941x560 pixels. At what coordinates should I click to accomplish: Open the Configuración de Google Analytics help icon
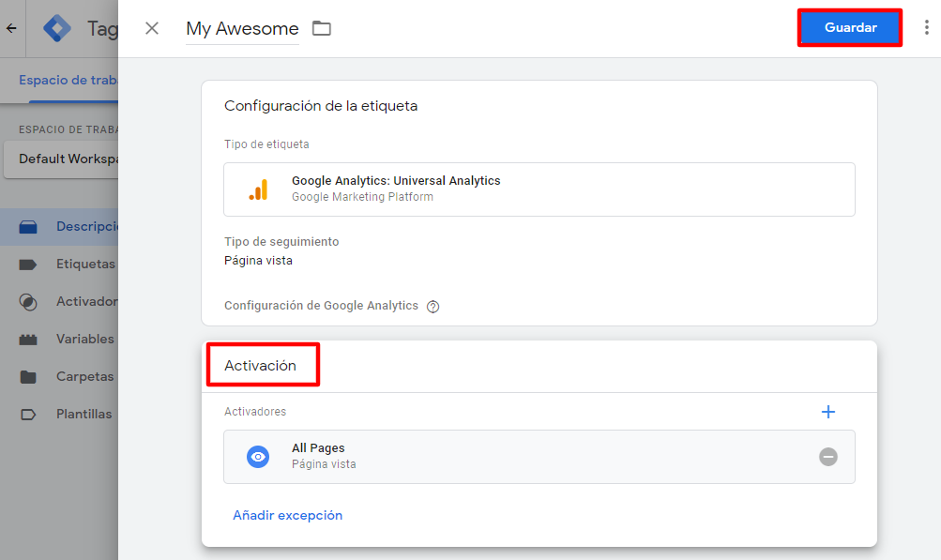click(433, 307)
